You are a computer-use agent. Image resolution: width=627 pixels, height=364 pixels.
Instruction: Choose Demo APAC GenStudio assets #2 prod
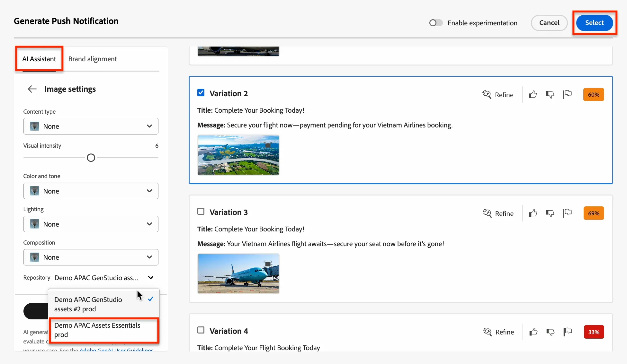coord(104,304)
